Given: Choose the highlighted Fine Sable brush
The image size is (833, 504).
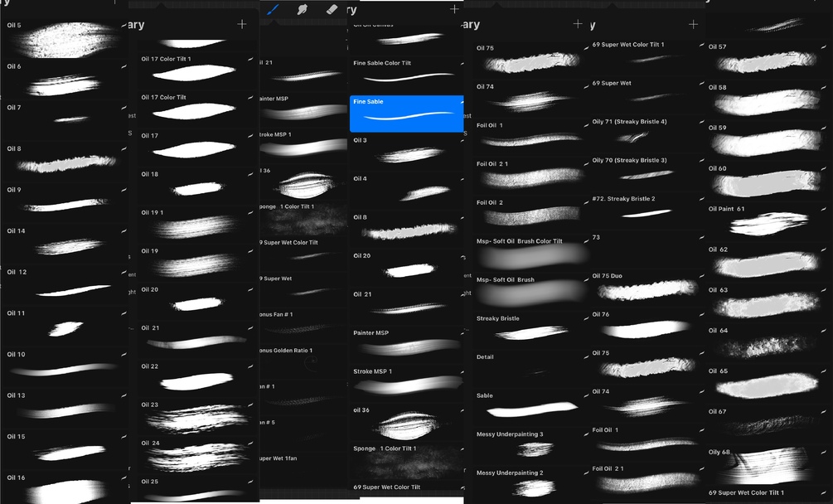Looking at the screenshot, I should (x=406, y=114).
